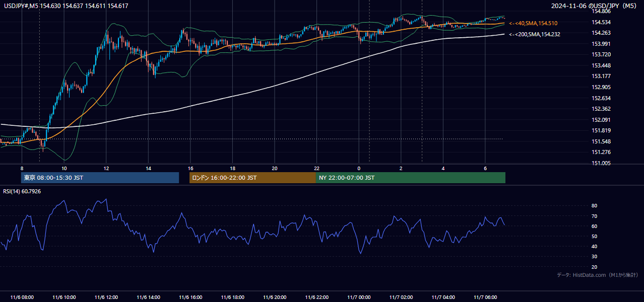Screen dimensions: 644x302
Task: Click the time label 11/6 12:00
Action: pyautogui.click(x=106, y=297)
